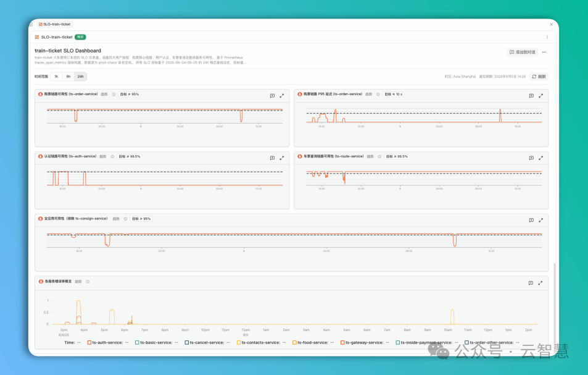Add 购票链路可用性 panel to conversation
This screenshot has width=588, height=375.
(272, 96)
